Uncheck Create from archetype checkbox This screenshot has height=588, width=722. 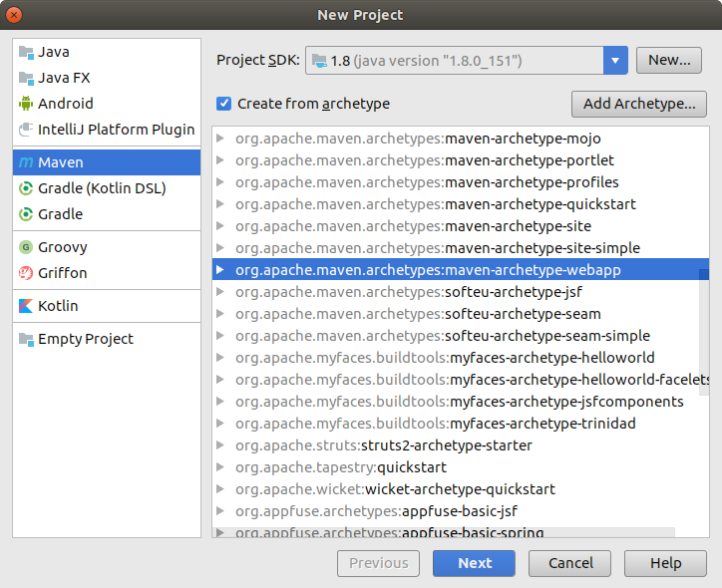[223, 104]
